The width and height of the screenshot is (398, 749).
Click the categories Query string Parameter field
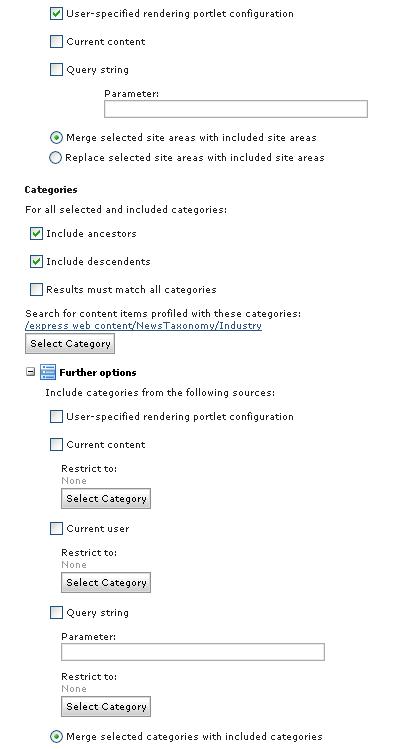coord(193,652)
